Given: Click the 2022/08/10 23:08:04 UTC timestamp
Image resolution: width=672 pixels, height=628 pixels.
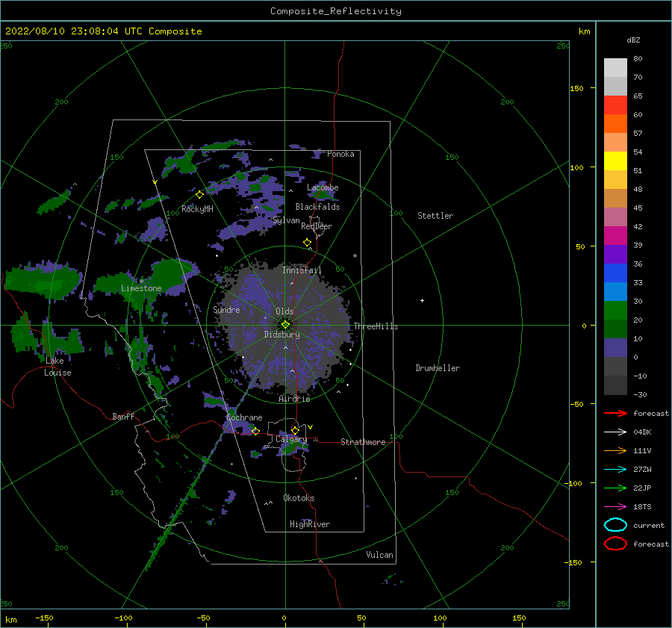Looking at the screenshot, I should (x=65, y=31).
